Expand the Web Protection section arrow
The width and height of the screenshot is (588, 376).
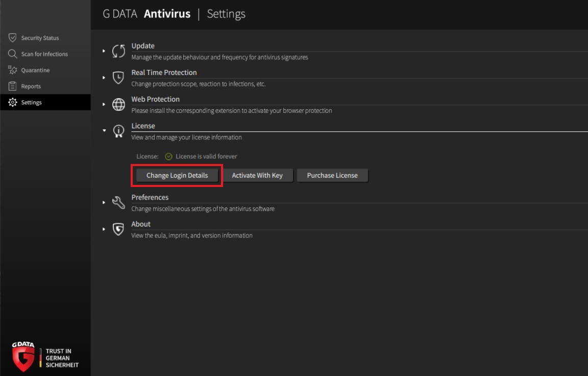(x=104, y=104)
